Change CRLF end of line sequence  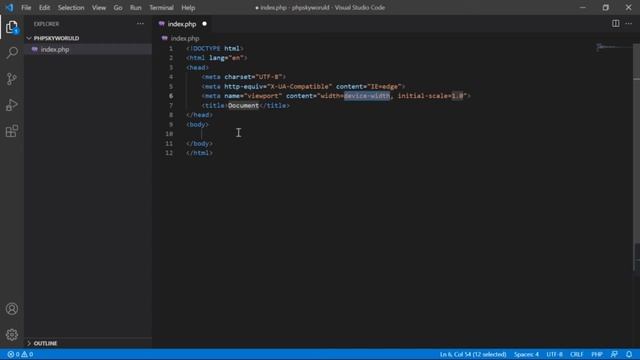[x=576, y=354]
